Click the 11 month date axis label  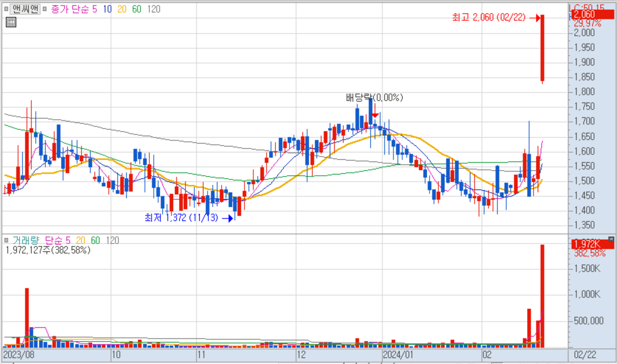click(x=201, y=354)
